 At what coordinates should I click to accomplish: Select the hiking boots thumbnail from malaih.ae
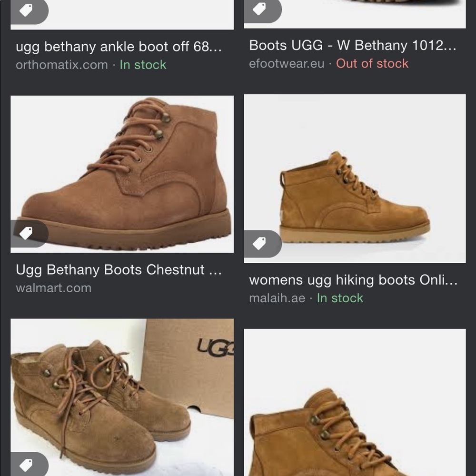(x=354, y=178)
